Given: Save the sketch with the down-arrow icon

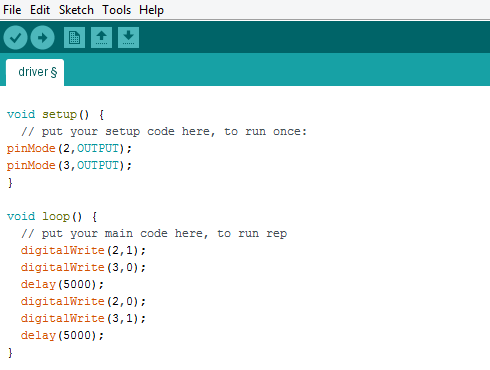Looking at the screenshot, I should tap(128, 37).
